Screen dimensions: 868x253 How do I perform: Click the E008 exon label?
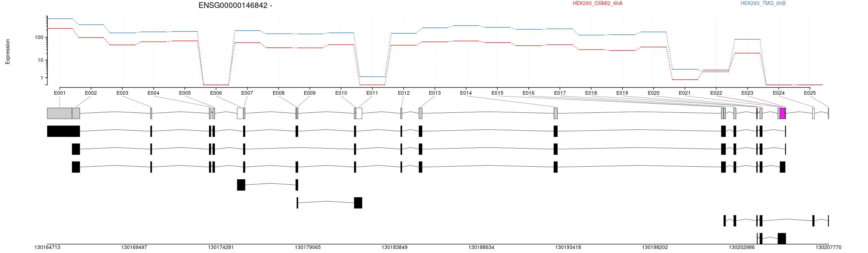coord(278,93)
